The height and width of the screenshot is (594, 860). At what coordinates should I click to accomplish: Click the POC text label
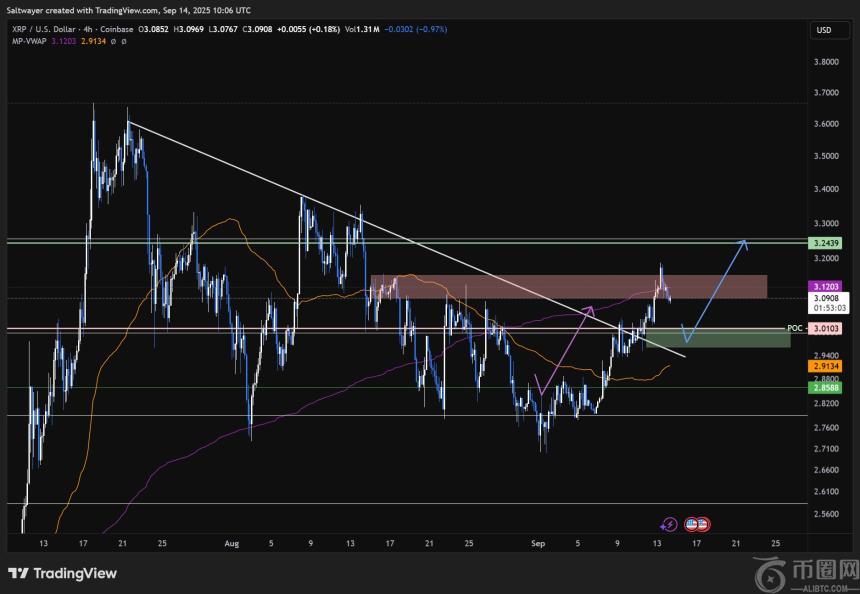(x=796, y=328)
